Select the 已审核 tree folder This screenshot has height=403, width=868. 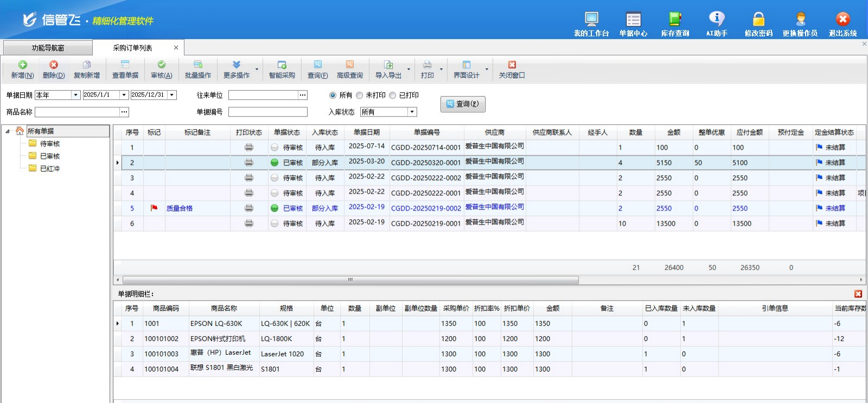(x=49, y=156)
